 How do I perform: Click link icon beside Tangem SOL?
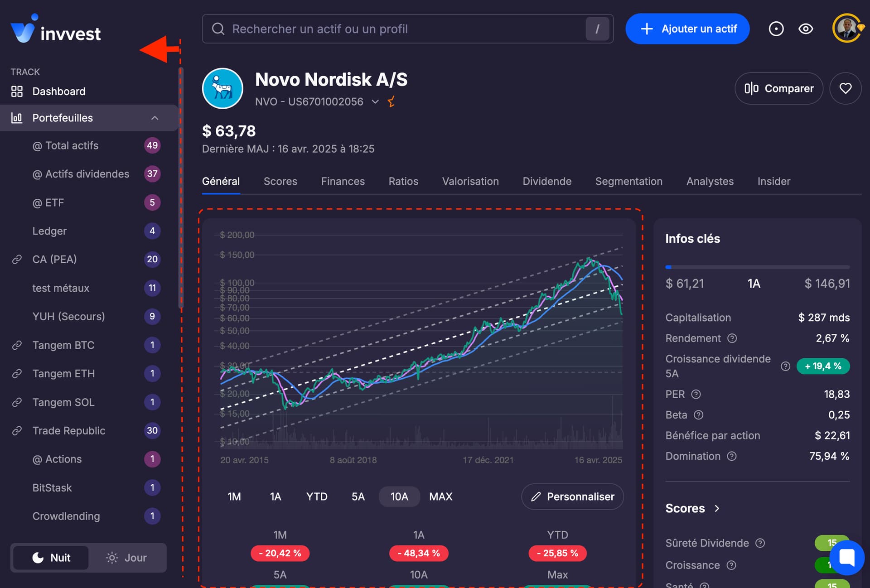point(17,402)
